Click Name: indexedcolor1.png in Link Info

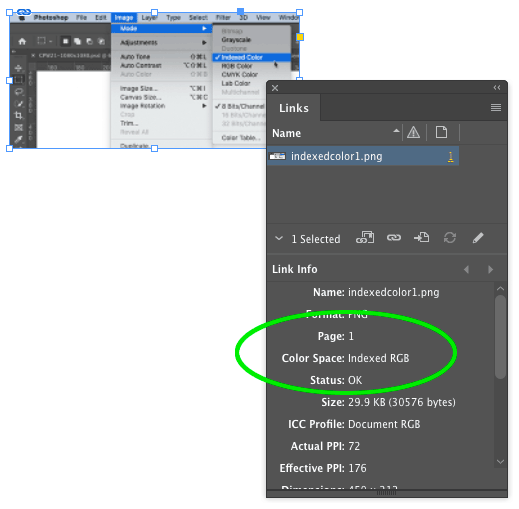[x=376, y=292]
